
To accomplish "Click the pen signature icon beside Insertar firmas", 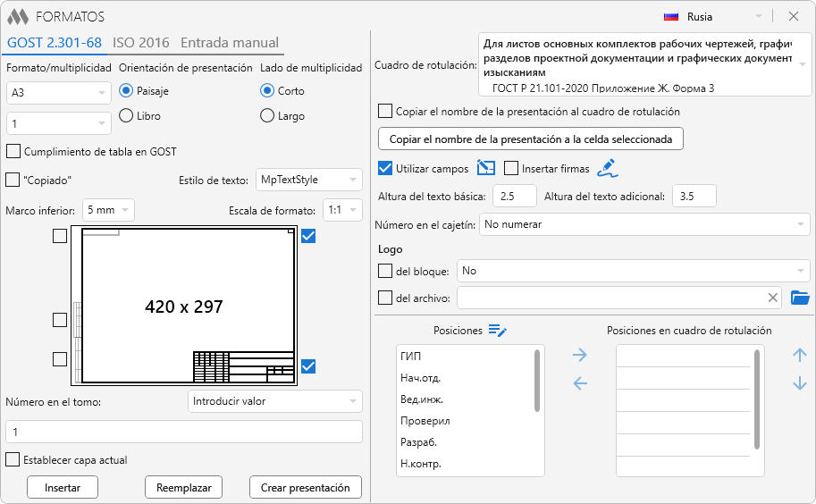I will [x=607, y=167].
